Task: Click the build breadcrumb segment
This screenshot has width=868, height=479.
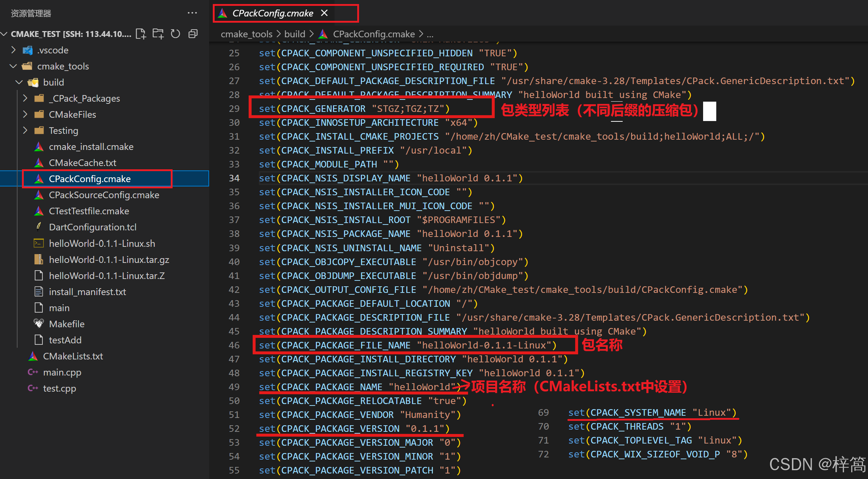Action: coord(294,34)
